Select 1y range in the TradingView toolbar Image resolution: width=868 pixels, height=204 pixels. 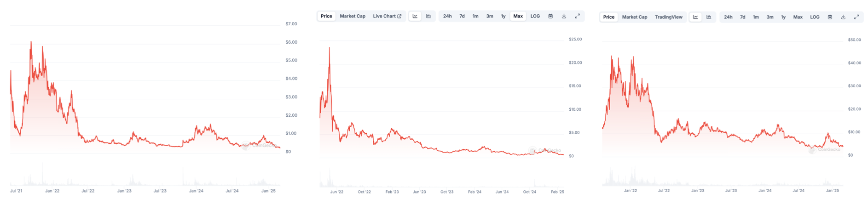tap(783, 17)
